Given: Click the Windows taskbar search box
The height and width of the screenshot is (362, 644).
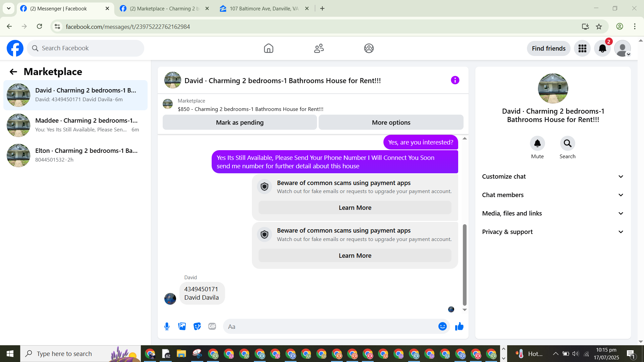Looking at the screenshot, I should (80, 354).
